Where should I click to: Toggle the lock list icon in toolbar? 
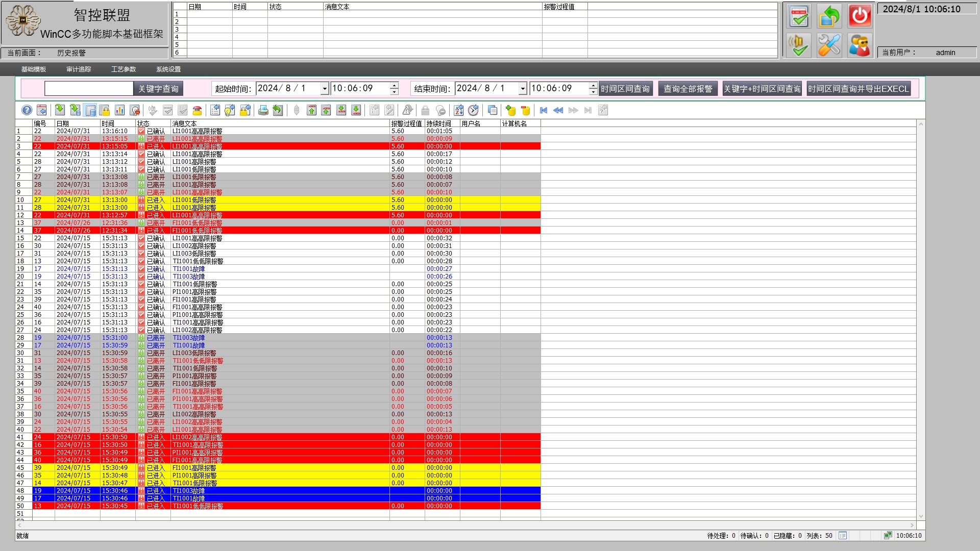(105, 110)
